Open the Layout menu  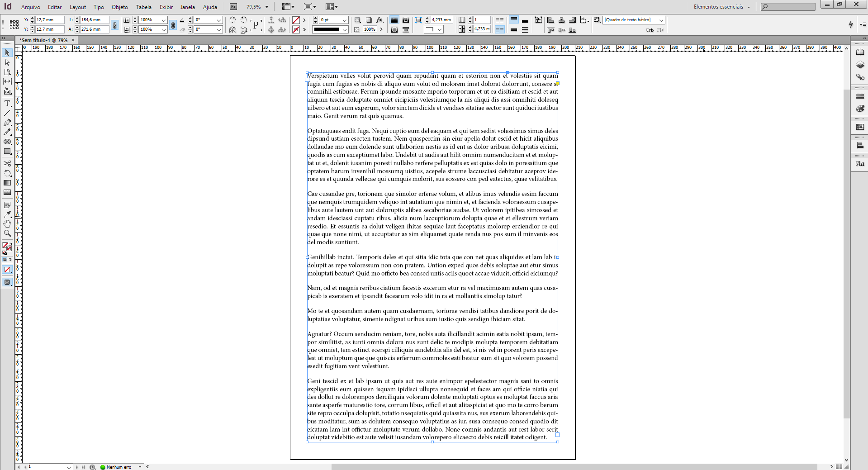coord(78,7)
